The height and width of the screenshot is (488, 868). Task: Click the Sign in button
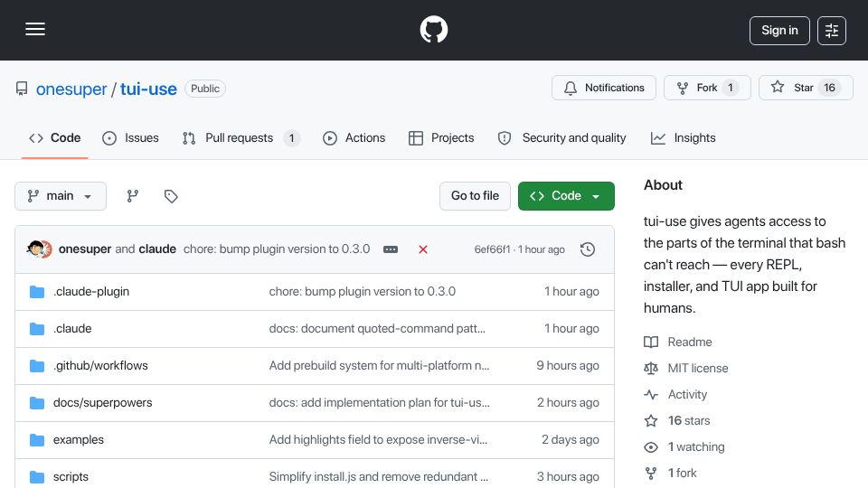click(779, 31)
